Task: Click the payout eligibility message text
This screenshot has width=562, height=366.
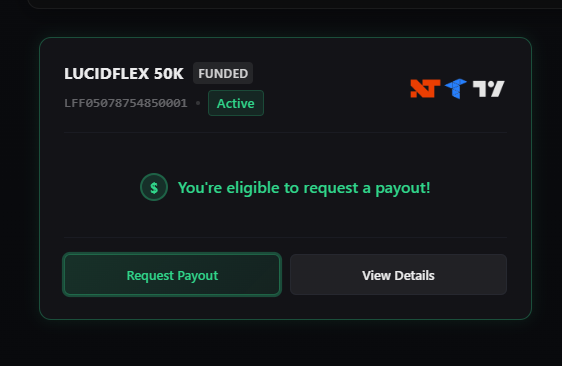Action: (304, 188)
